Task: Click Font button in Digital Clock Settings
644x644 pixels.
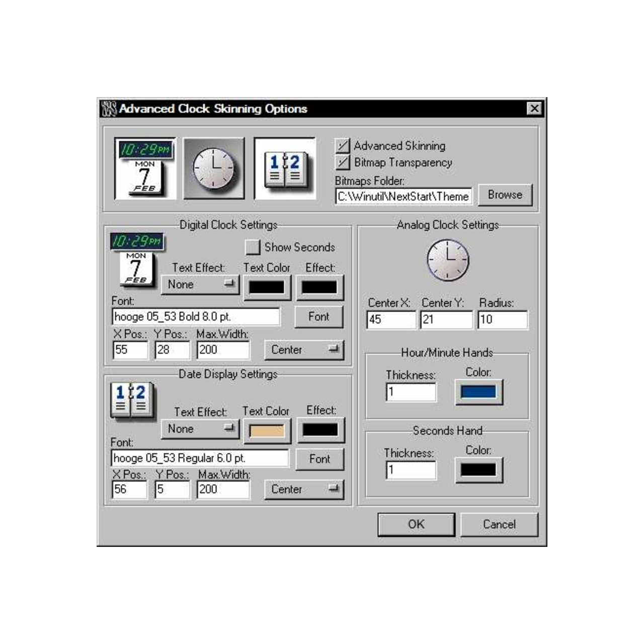Action: point(318,317)
